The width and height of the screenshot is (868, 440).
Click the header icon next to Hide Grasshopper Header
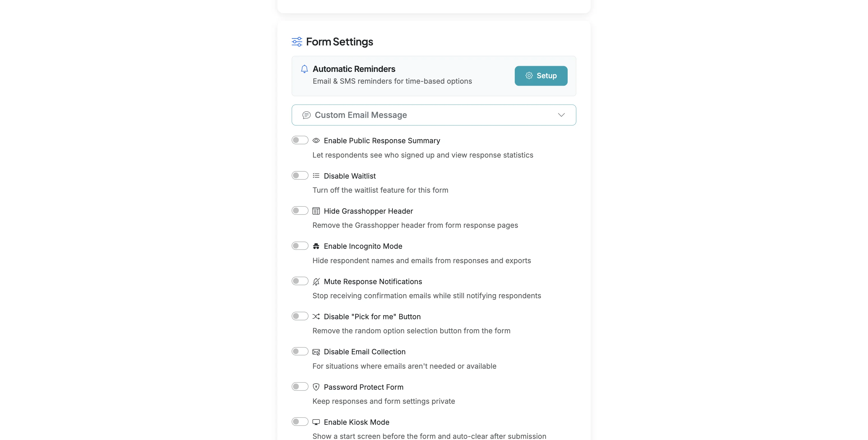pyautogui.click(x=316, y=211)
